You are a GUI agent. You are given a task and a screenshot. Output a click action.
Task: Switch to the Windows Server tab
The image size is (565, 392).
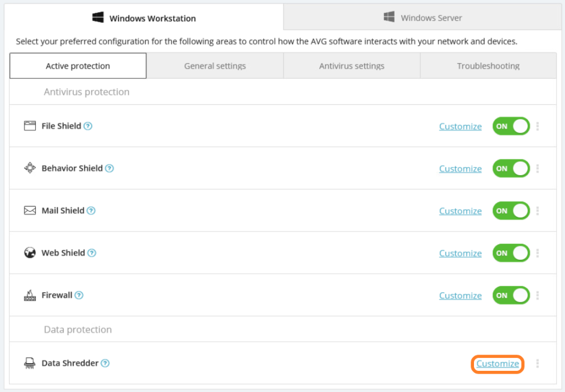422,17
